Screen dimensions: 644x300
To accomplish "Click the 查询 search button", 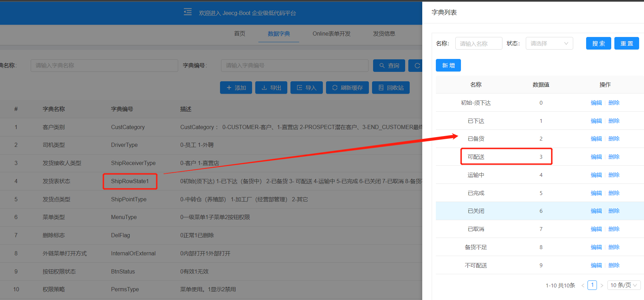I will point(389,66).
